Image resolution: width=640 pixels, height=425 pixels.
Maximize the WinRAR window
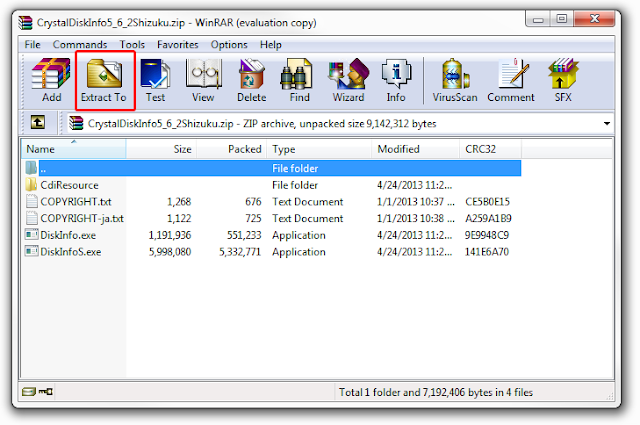[562, 19]
